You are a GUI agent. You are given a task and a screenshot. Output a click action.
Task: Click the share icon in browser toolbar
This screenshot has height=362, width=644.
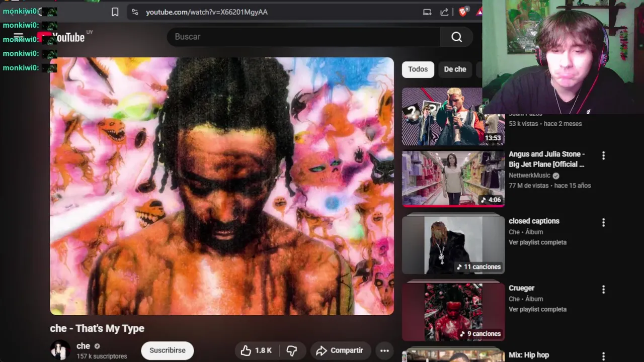point(444,12)
